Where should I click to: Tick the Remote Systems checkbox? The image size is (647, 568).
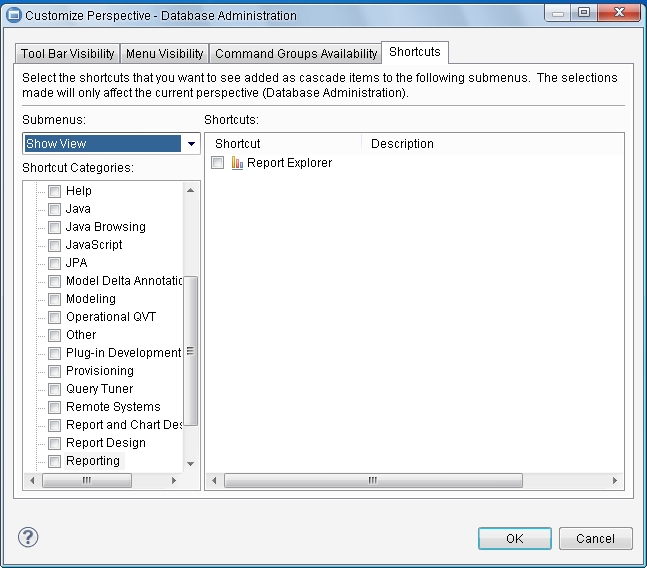(55, 407)
